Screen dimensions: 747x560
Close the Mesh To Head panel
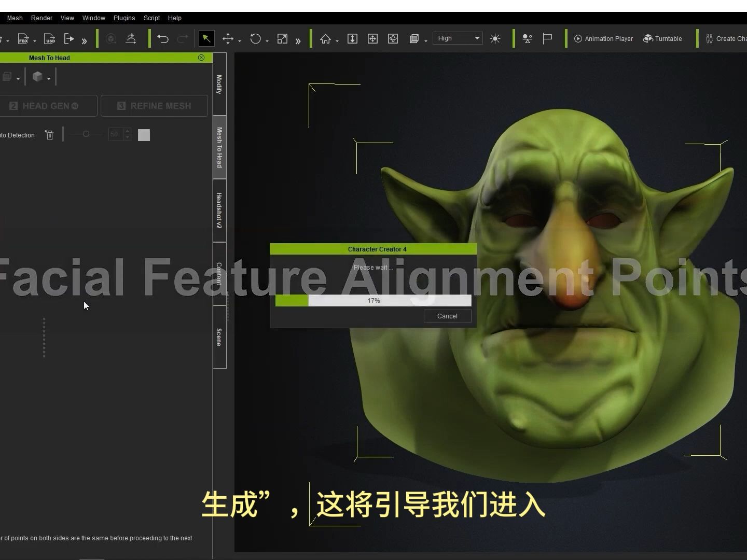click(201, 58)
